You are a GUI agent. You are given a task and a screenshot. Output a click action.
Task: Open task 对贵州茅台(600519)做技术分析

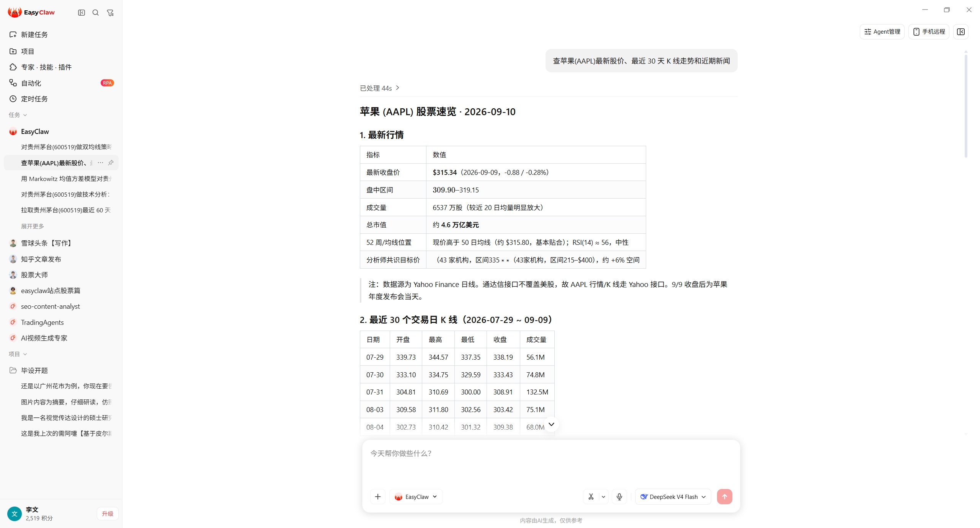point(66,194)
